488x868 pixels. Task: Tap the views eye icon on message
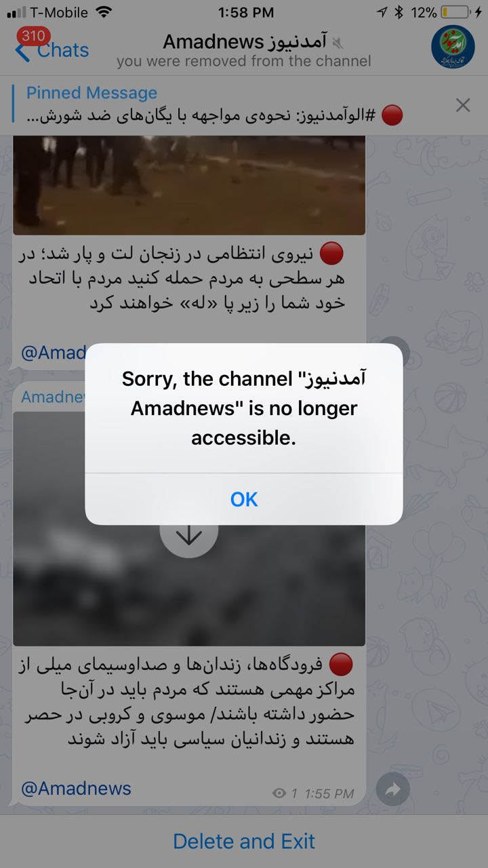click(x=279, y=793)
